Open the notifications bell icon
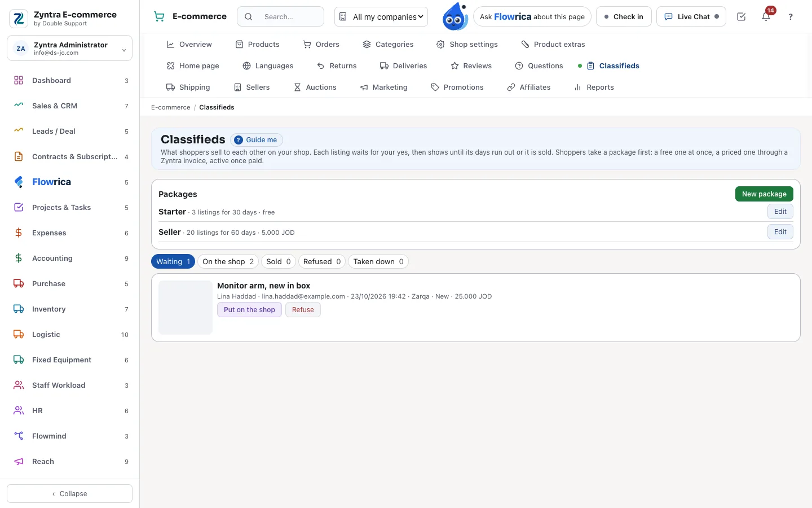This screenshot has height=508, width=812. click(x=766, y=17)
